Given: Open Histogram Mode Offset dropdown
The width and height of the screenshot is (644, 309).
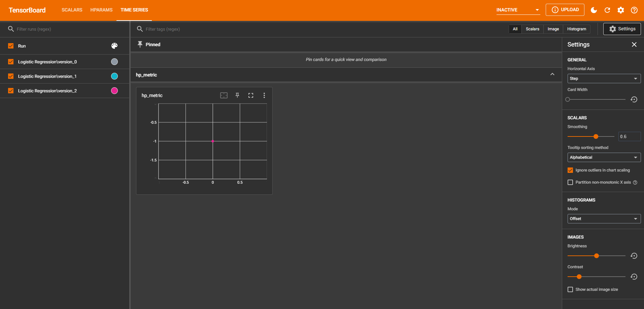Looking at the screenshot, I should pos(604,219).
